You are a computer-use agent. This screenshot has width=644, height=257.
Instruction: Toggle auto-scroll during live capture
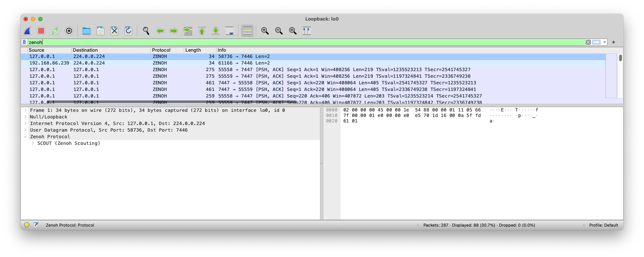click(x=230, y=31)
